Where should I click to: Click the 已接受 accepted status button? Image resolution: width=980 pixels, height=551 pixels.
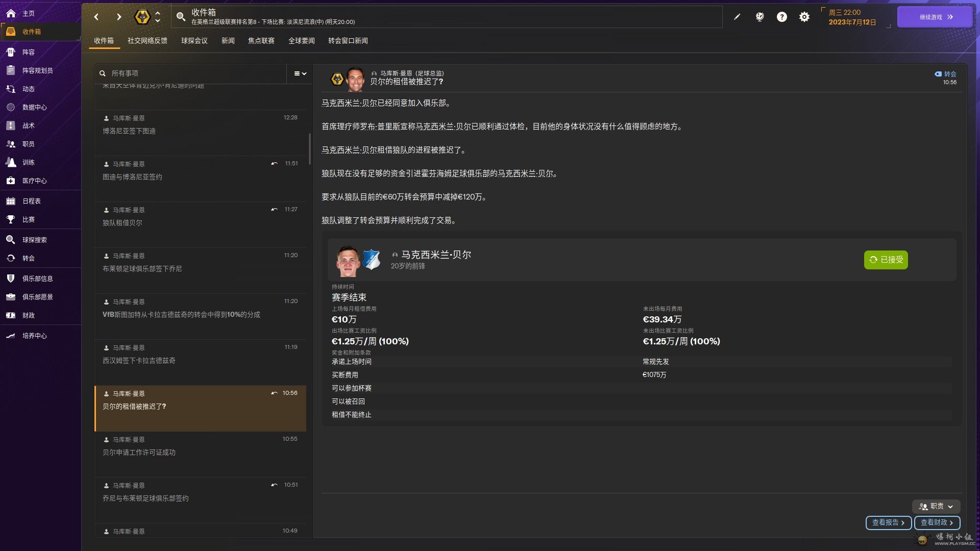[886, 260]
